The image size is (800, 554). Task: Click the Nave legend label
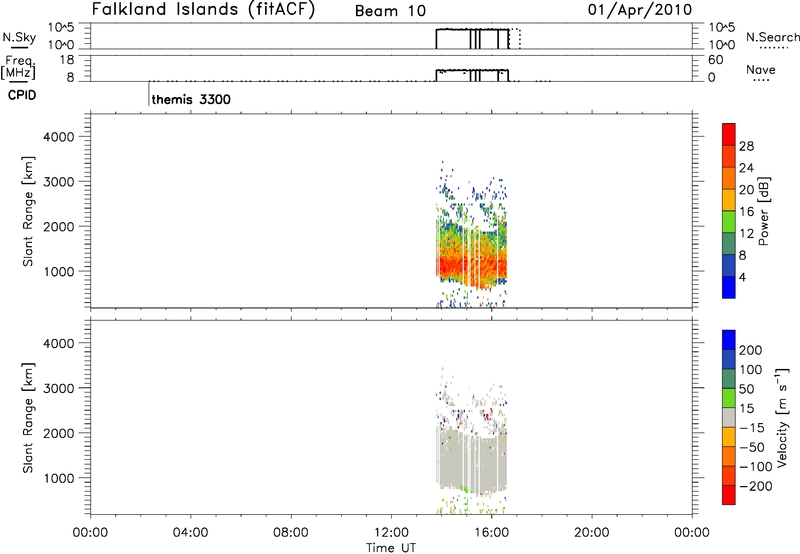click(761, 70)
